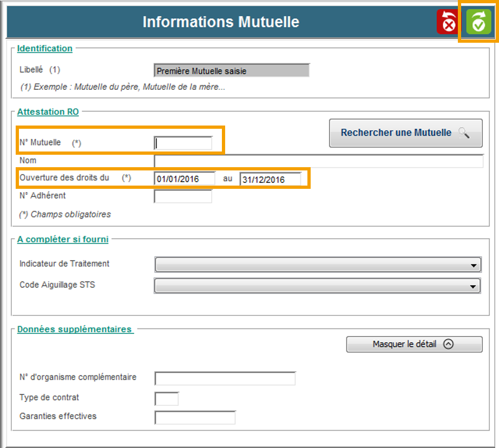
Task: Focus the N° d'organisme complémentaire field
Action: 225,378
